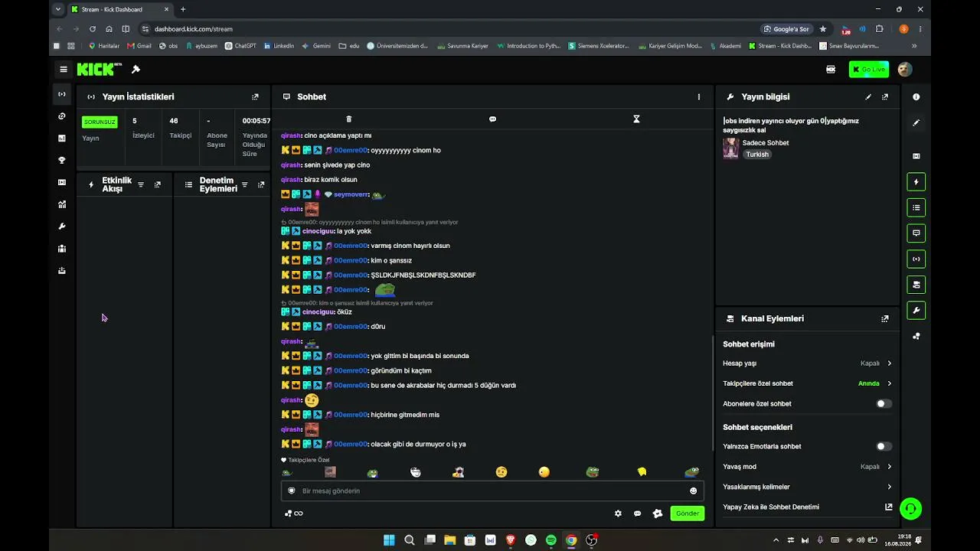Click the speech bubble icon atop chat
The width and height of the screenshot is (980, 551).
pos(492,119)
